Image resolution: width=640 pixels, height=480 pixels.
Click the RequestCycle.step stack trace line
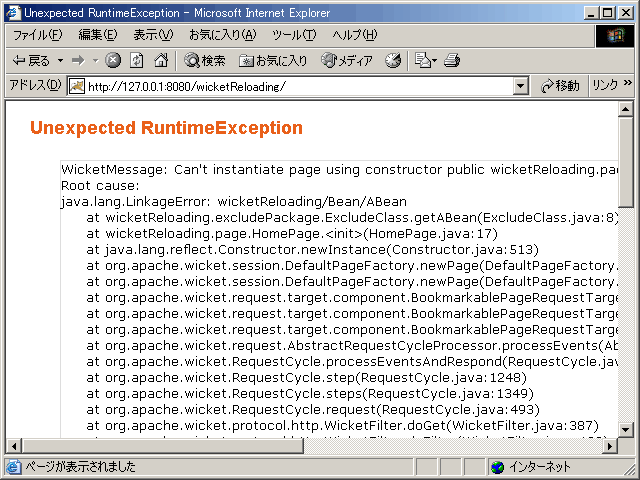(x=306, y=378)
